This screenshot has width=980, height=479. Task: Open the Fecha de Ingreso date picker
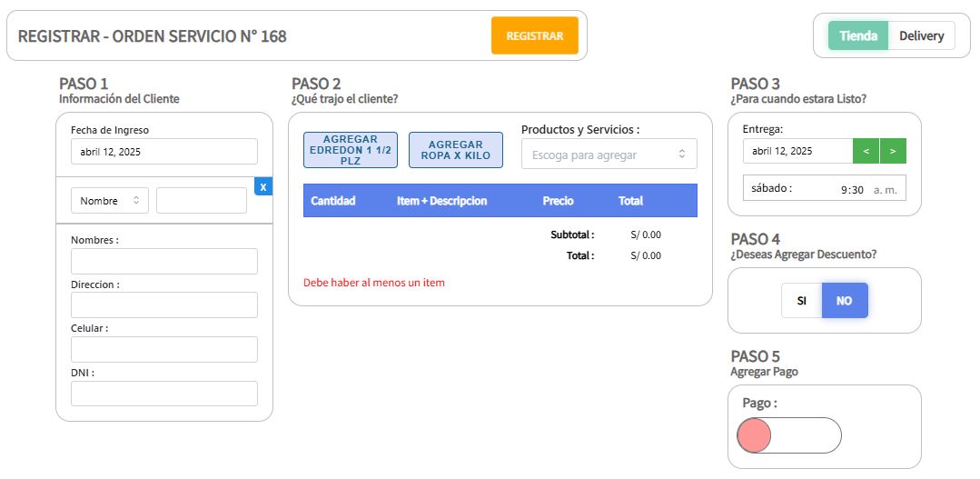point(164,152)
